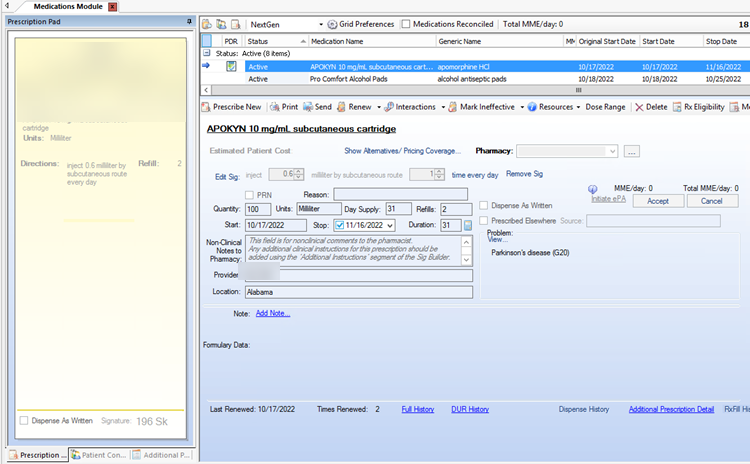Open DUR History link
The image size is (750, 464).
(470, 409)
